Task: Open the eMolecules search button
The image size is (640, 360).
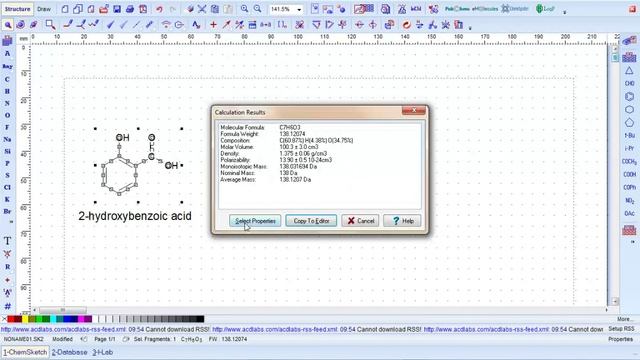Action: [x=485, y=9]
